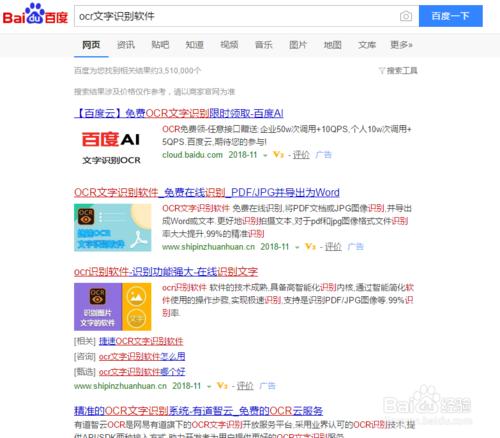Expand dropdown arrow beside cloud.baidu.com date
Image resolution: width=500 pixels, height=438 pixels.
(x=265, y=155)
